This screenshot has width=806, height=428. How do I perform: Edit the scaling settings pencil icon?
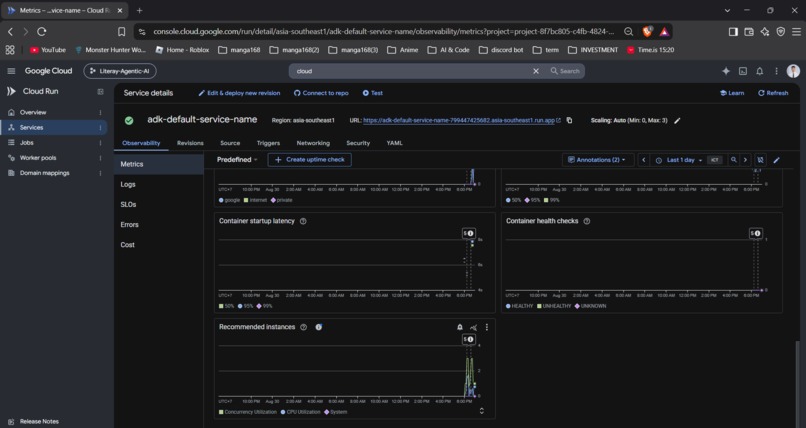(x=677, y=120)
